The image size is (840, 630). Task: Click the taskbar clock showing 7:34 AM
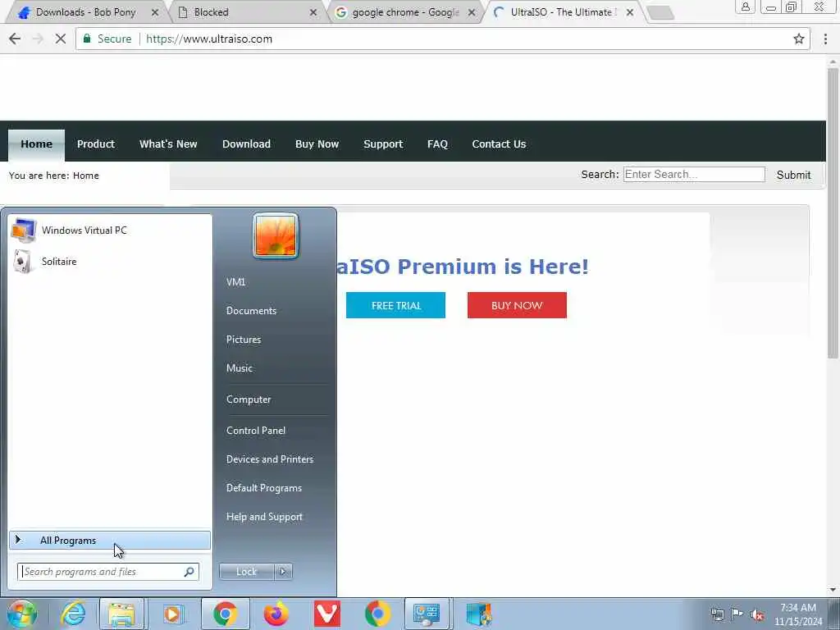(798, 614)
